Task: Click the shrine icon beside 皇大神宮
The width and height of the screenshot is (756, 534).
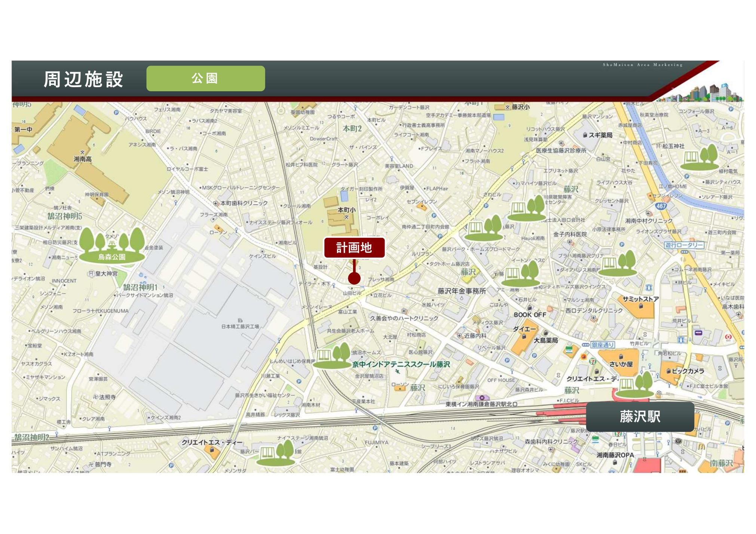Action: click(91, 273)
